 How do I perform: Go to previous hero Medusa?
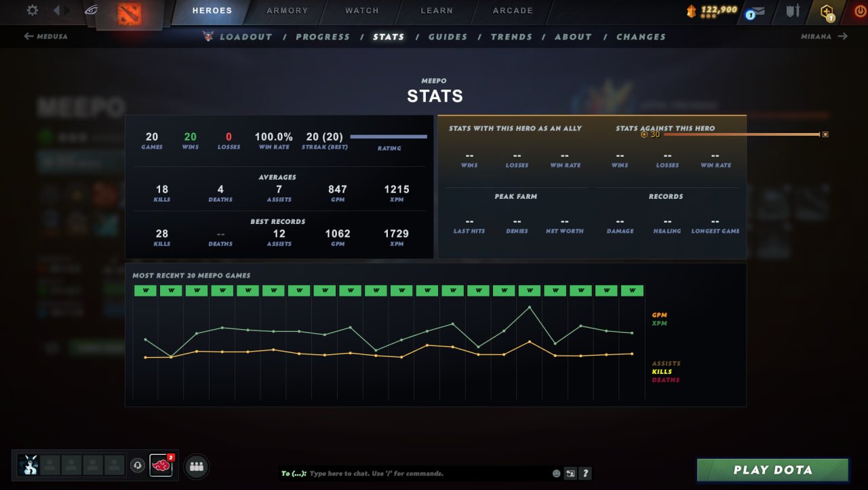(x=45, y=37)
